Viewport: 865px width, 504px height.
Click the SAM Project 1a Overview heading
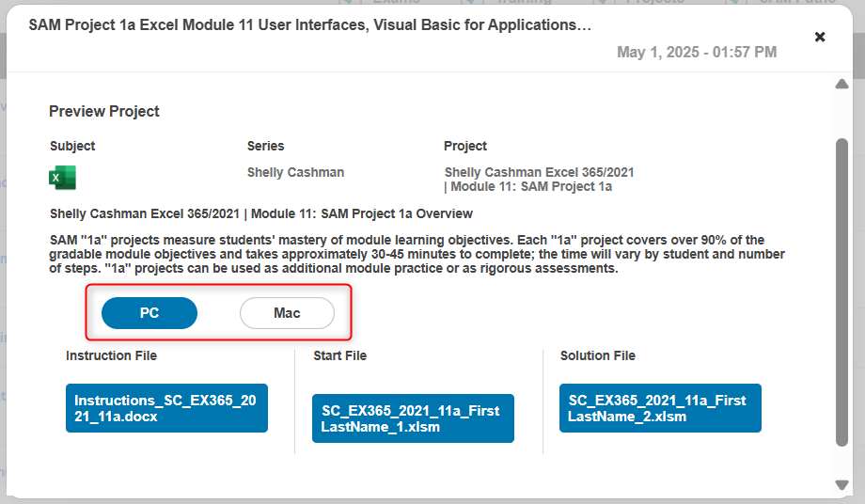pyautogui.click(x=261, y=214)
